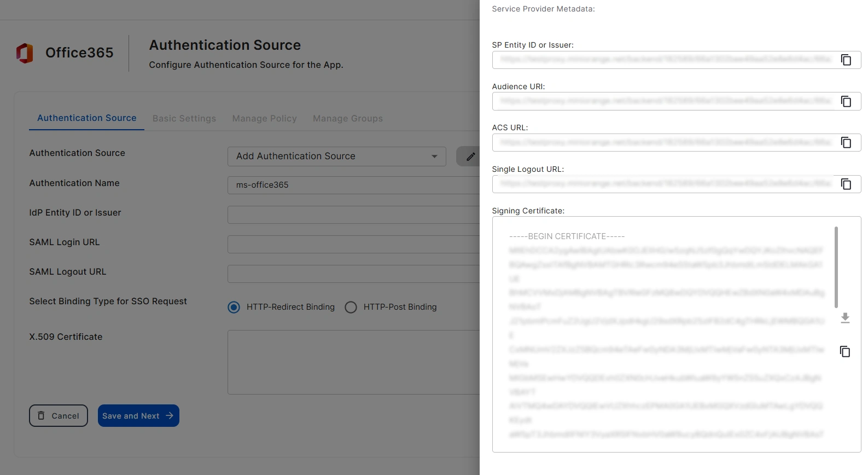The height and width of the screenshot is (475, 868).
Task: Click the X.509 Certificate text area
Action: click(x=353, y=362)
